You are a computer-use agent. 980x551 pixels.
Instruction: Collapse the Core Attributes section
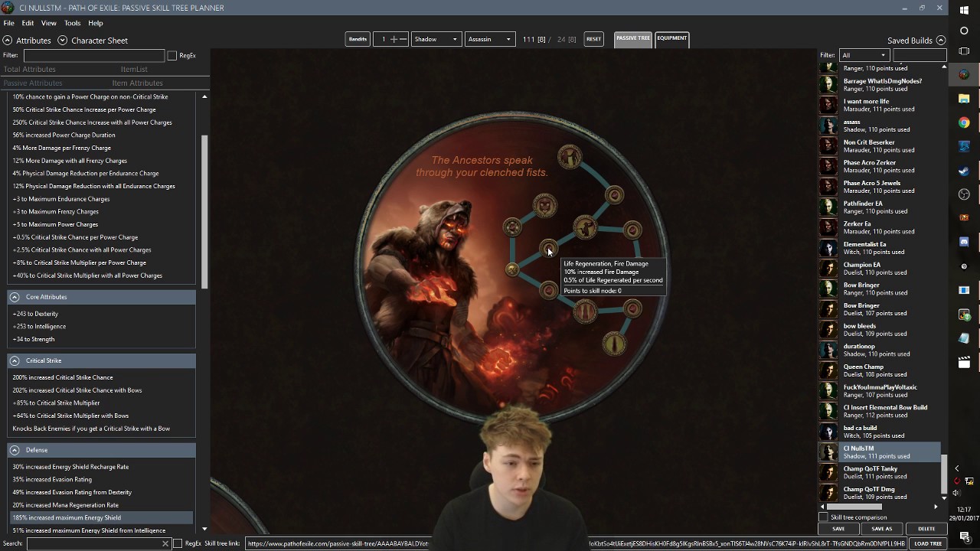click(x=14, y=297)
